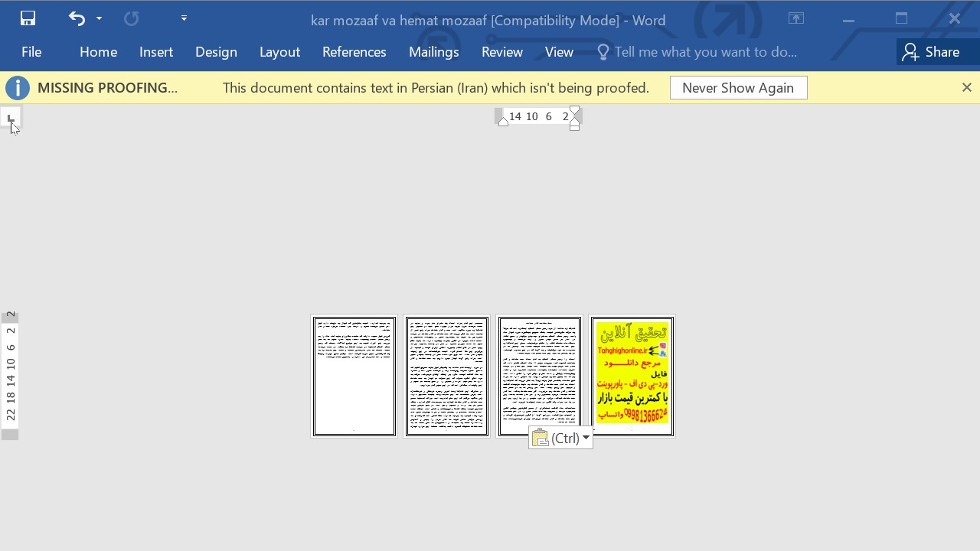Viewport: 980px width, 551px height.
Task: Select the yellow advertisement page
Action: [x=632, y=376]
